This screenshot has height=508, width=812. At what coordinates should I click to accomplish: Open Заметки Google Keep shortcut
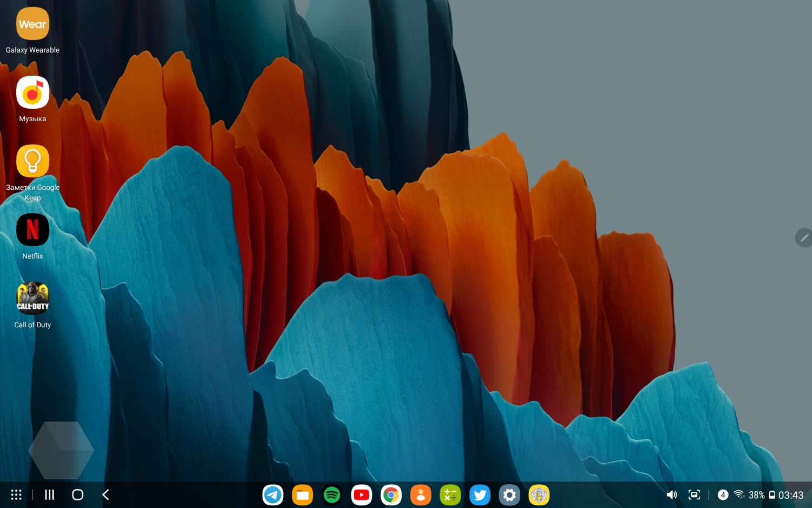pyautogui.click(x=32, y=162)
